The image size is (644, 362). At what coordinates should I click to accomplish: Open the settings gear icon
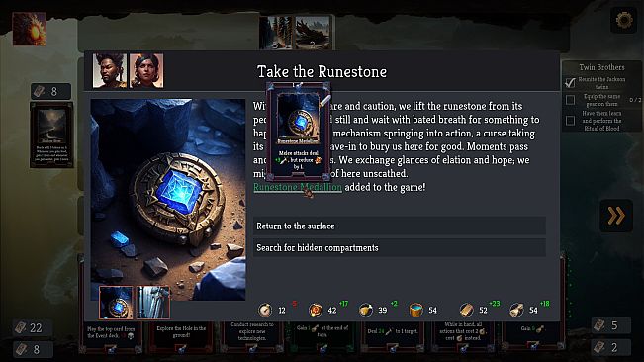pos(623,20)
